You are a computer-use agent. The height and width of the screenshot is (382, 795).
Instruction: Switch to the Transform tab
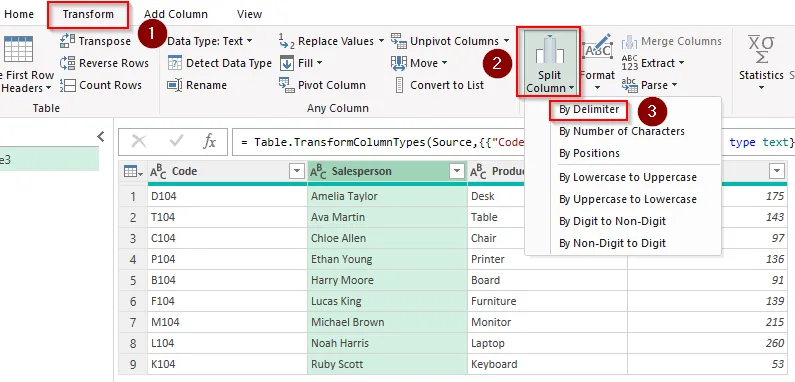tap(88, 14)
